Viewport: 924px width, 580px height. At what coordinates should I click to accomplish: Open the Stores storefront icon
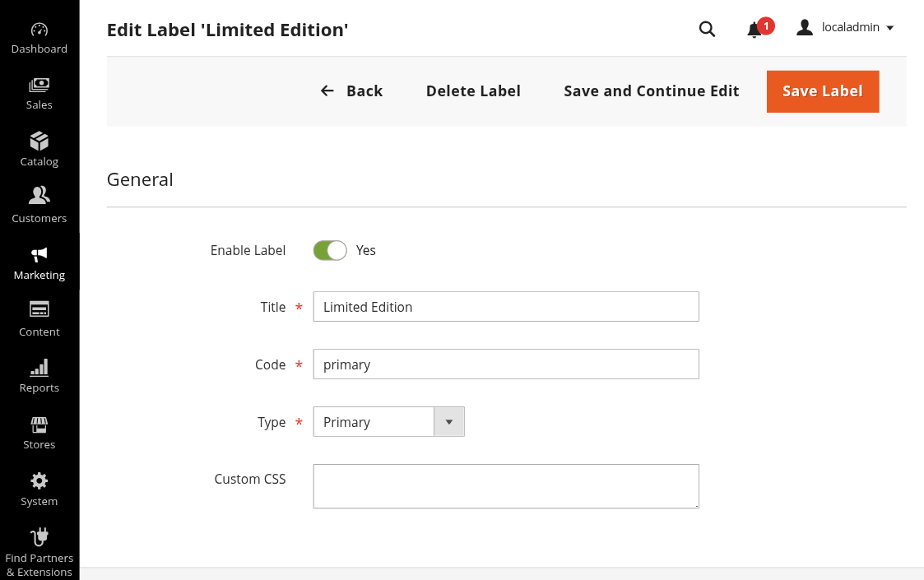tap(39, 425)
